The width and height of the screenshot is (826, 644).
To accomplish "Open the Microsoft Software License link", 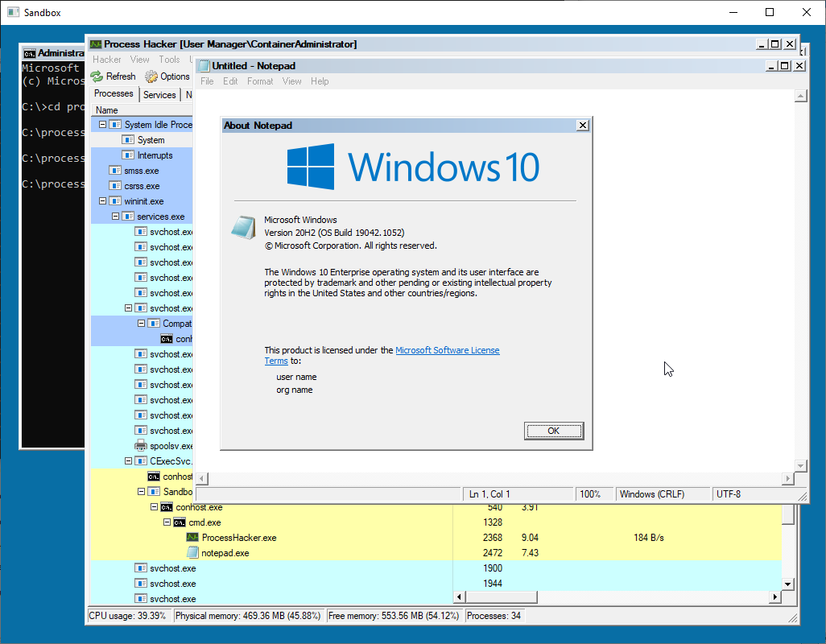I will 448,350.
